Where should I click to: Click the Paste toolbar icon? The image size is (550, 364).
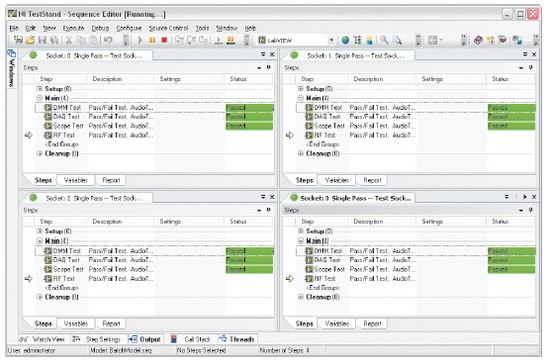pyautogui.click(x=93, y=40)
